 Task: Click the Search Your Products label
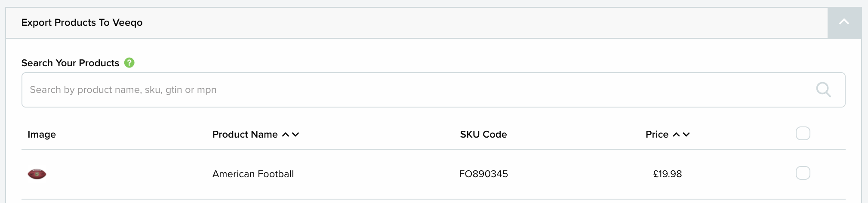click(70, 63)
